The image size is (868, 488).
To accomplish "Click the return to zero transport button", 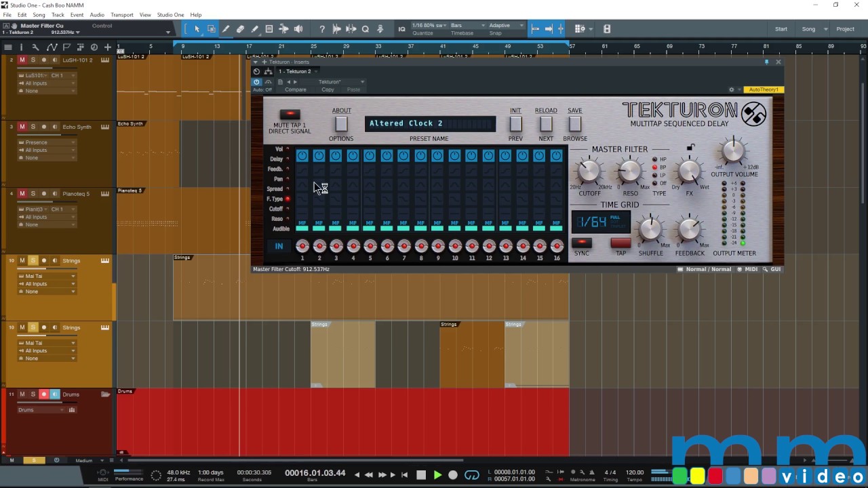I will pyautogui.click(x=405, y=475).
